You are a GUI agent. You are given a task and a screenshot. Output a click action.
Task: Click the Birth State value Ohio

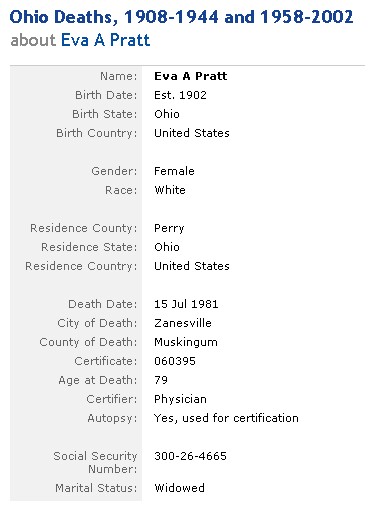point(167,114)
